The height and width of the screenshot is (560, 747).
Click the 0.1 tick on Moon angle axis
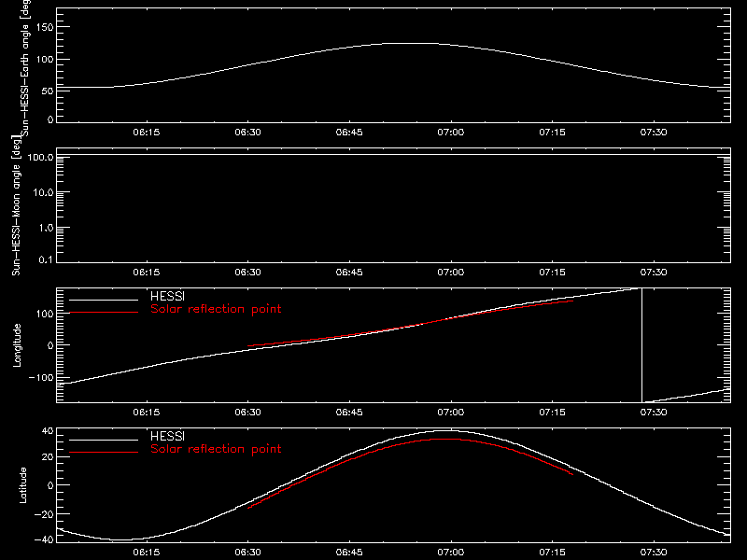[46, 259]
